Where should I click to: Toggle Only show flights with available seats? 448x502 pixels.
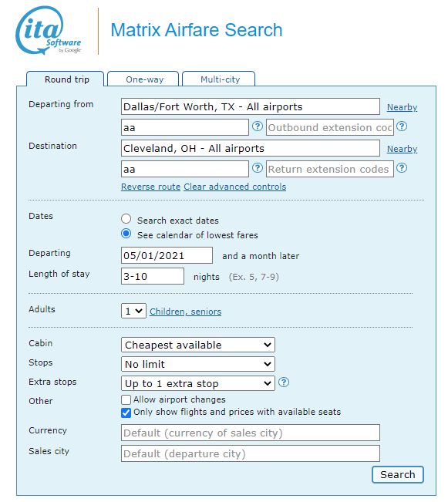point(126,413)
